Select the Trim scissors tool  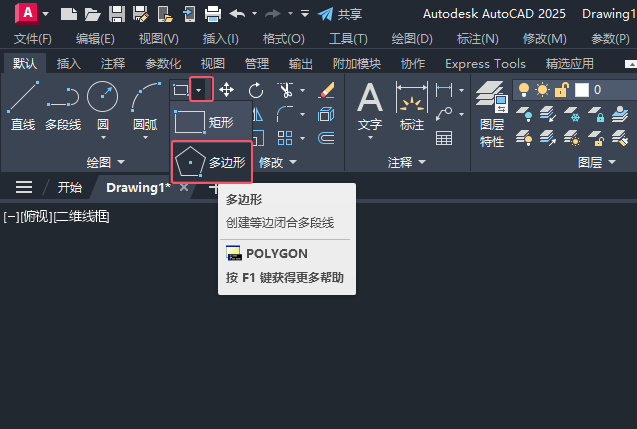click(x=286, y=90)
